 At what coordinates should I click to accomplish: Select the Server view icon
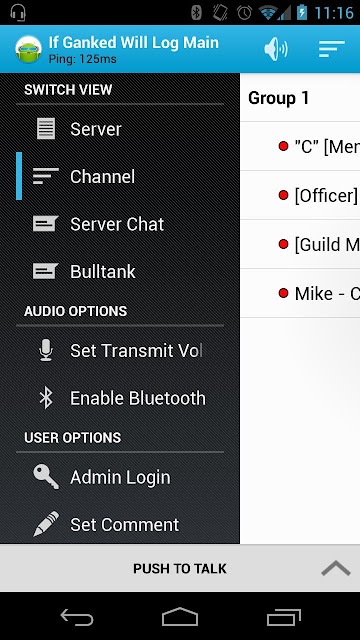point(46,129)
